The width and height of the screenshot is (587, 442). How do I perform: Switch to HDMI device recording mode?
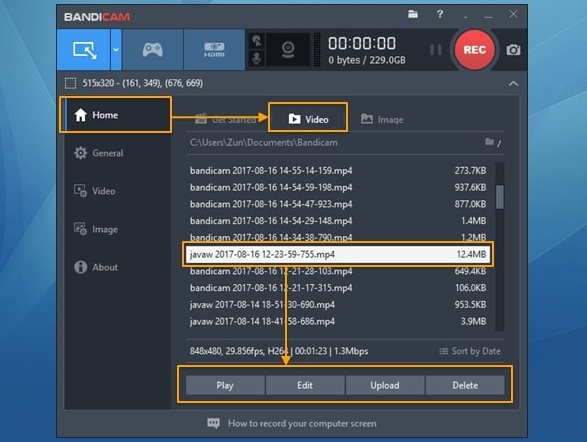point(214,50)
